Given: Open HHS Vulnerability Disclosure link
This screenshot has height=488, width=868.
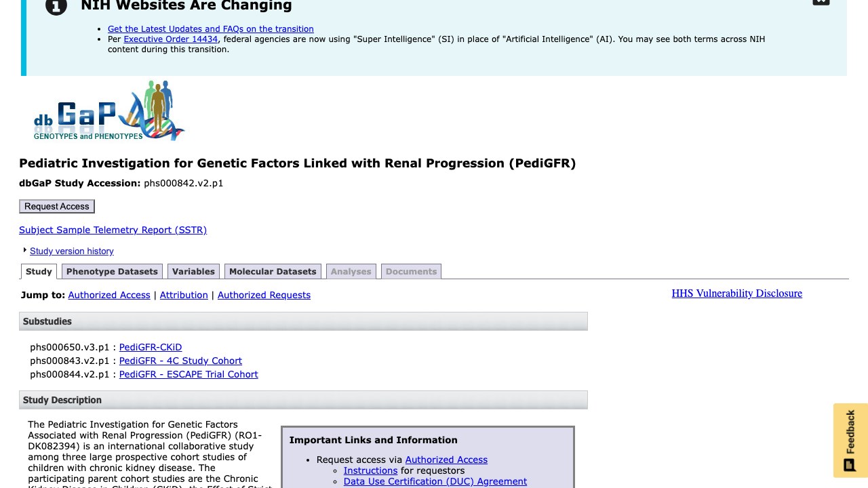Looking at the screenshot, I should coord(737,293).
